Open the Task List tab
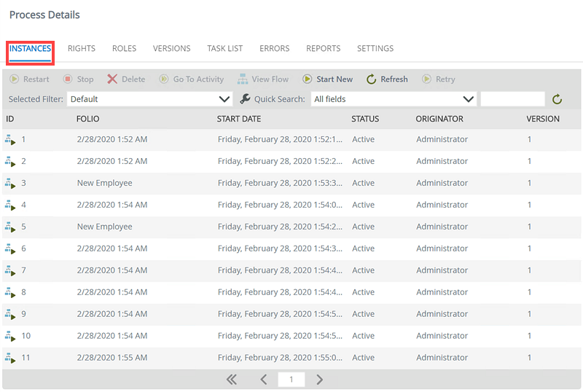 pyautogui.click(x=224, y=49)
